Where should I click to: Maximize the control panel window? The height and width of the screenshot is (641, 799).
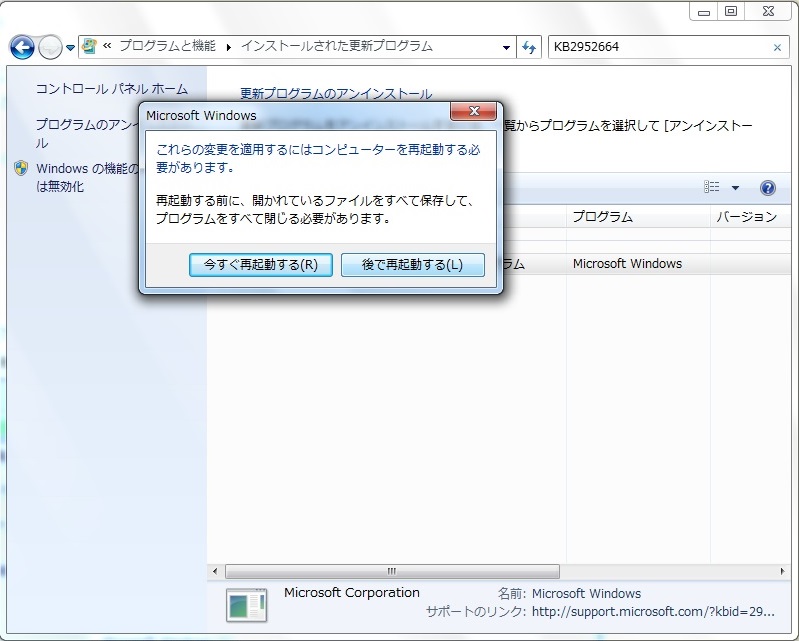[731, 11]
